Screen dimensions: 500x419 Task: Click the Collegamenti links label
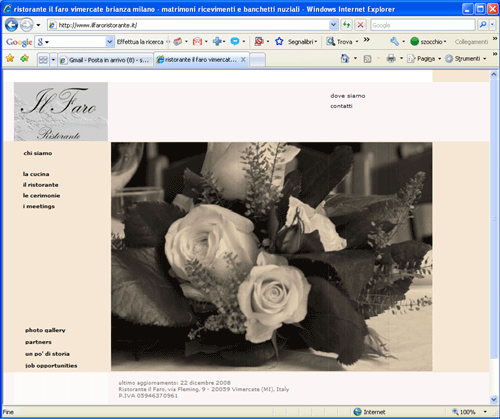(x=471, y=42)
